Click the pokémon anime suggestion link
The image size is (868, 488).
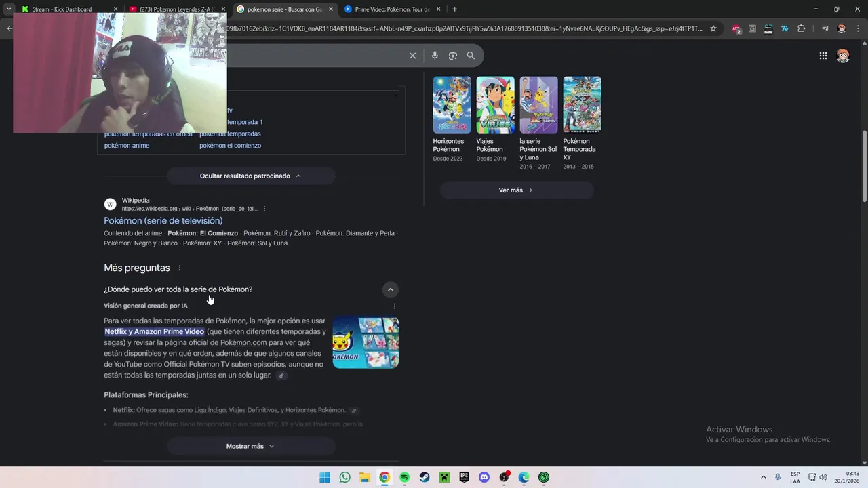[x=127, y=146]
